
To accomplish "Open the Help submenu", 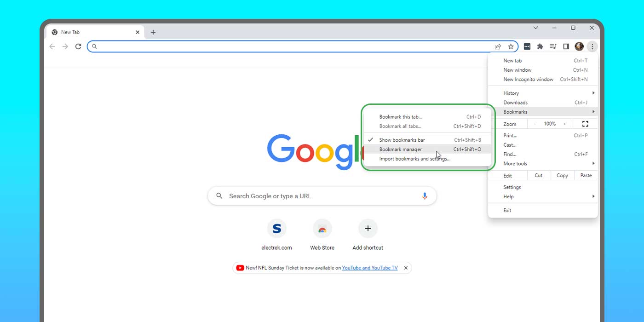I will click(508, 196).
